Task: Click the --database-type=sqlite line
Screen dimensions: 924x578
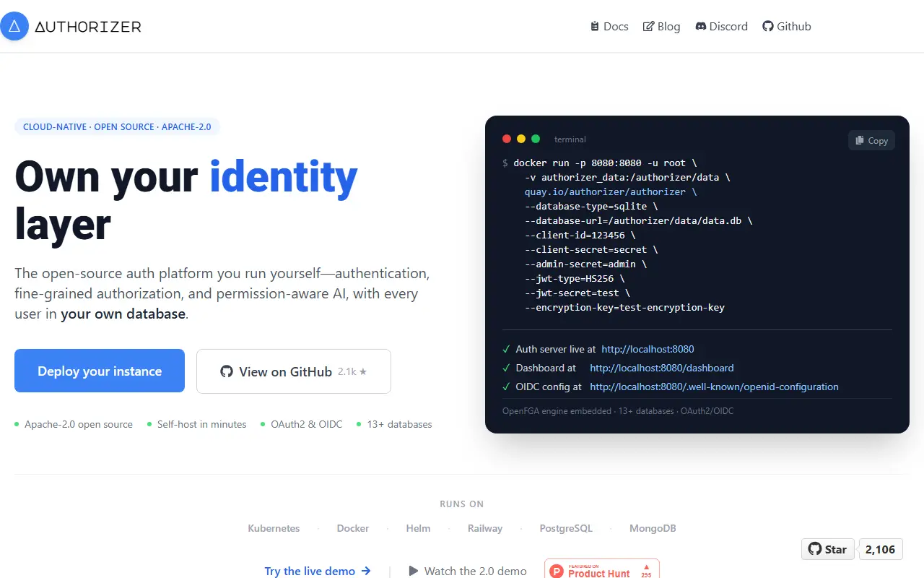Action: tap(591, 206)
